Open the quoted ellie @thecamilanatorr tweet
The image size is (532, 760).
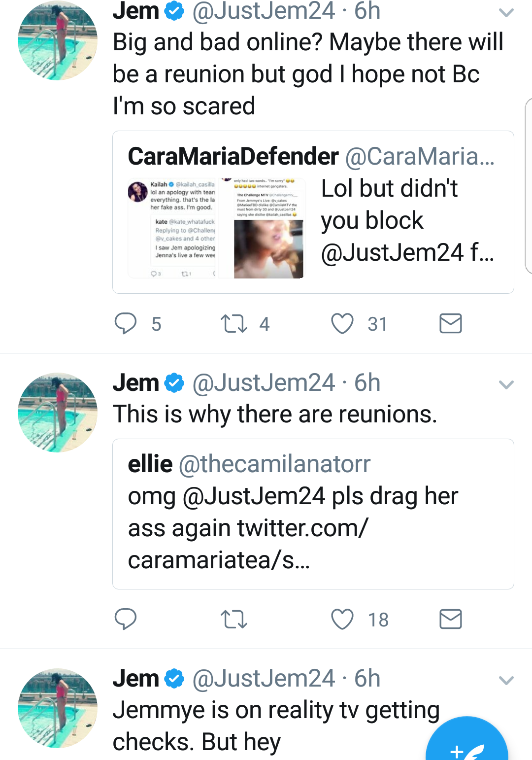[x=313, y=514]
